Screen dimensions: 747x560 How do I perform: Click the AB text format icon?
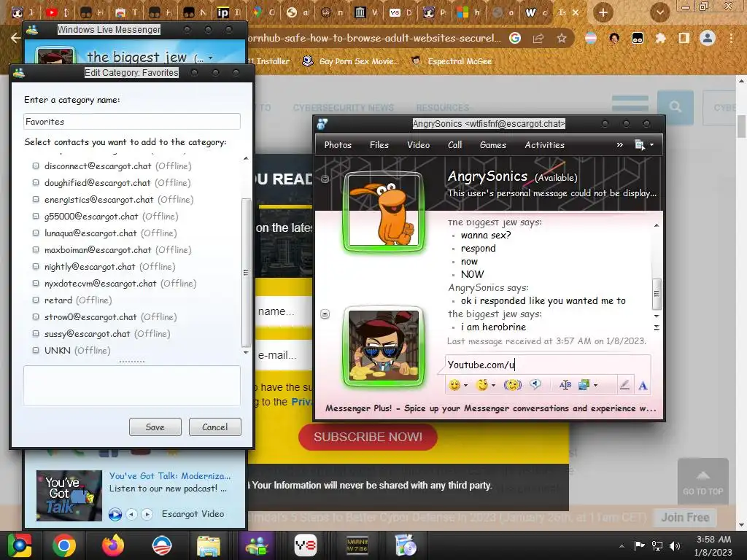click(x=565, y=385)
